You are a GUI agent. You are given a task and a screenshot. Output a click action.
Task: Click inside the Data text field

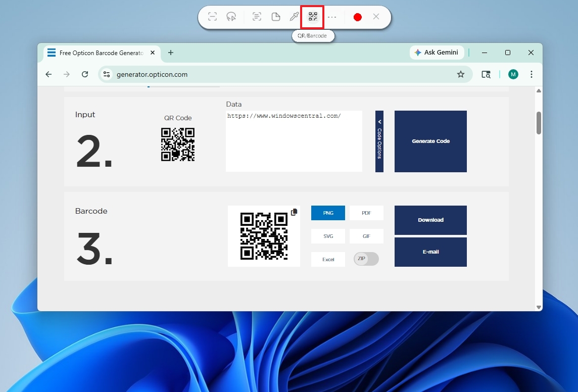294,144
